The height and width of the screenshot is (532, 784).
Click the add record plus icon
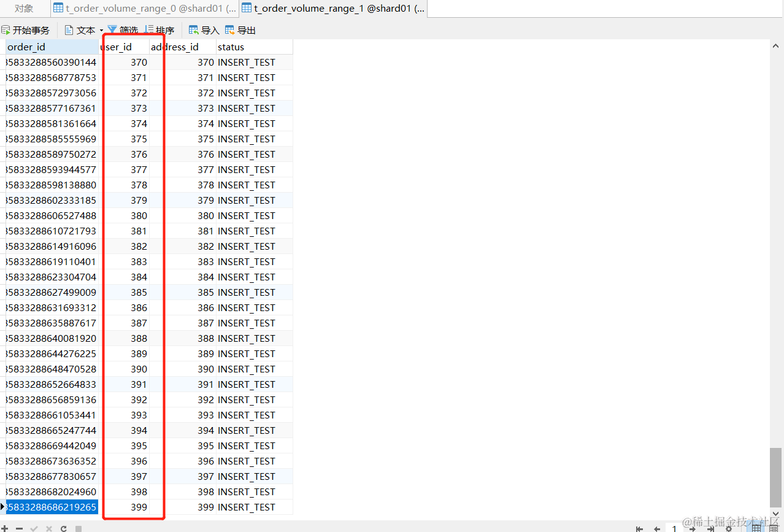pos(5,528)
